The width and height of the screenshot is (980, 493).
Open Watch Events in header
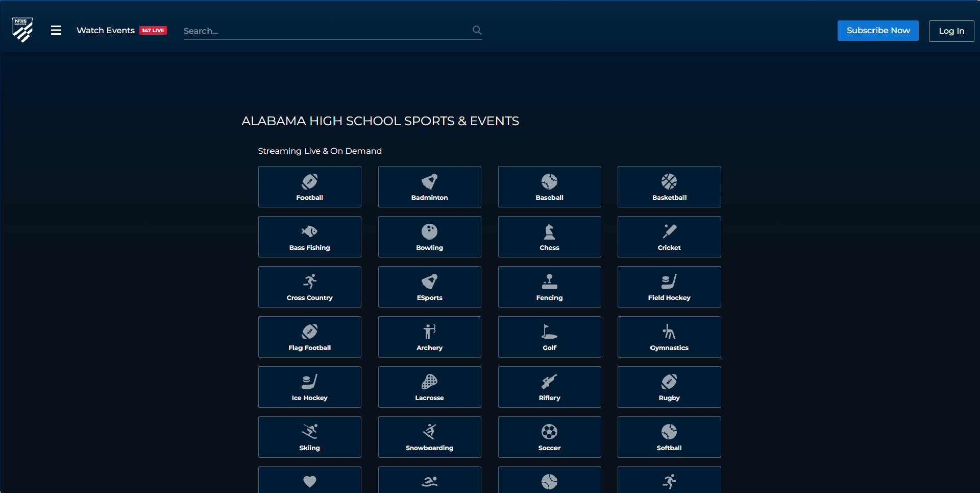point(106,30)
